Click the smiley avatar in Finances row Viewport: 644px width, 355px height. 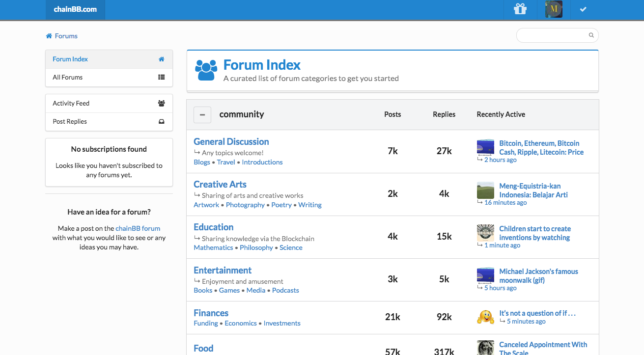(x=485, y=317)
